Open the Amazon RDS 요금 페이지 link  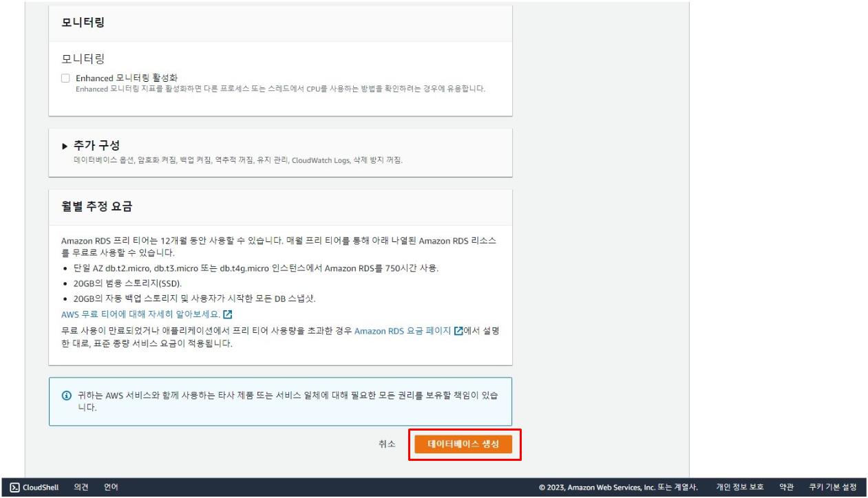pyautogui.click(x=403, y=331)
